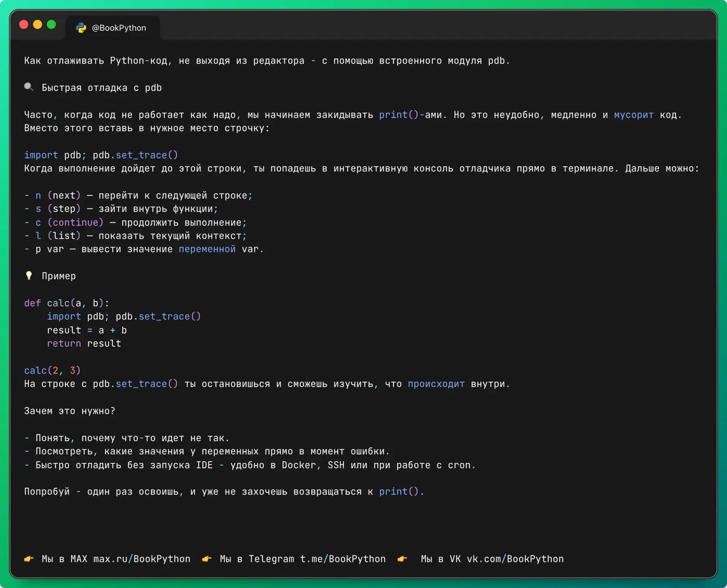
Task: Click the Пример heading text
Action: 59,276
